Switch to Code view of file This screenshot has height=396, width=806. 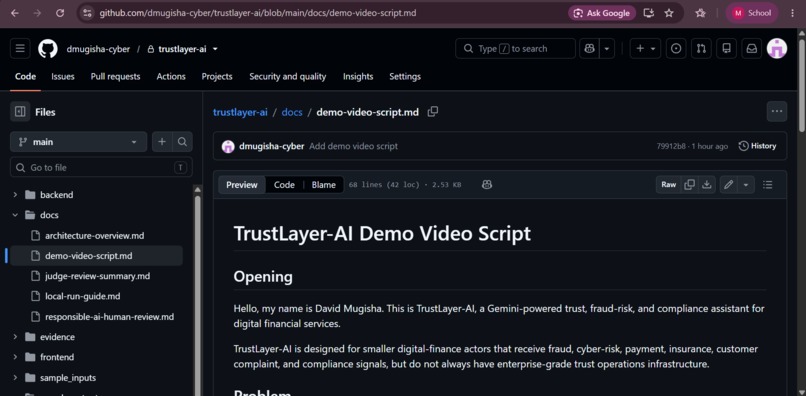(x=284, y=185)
